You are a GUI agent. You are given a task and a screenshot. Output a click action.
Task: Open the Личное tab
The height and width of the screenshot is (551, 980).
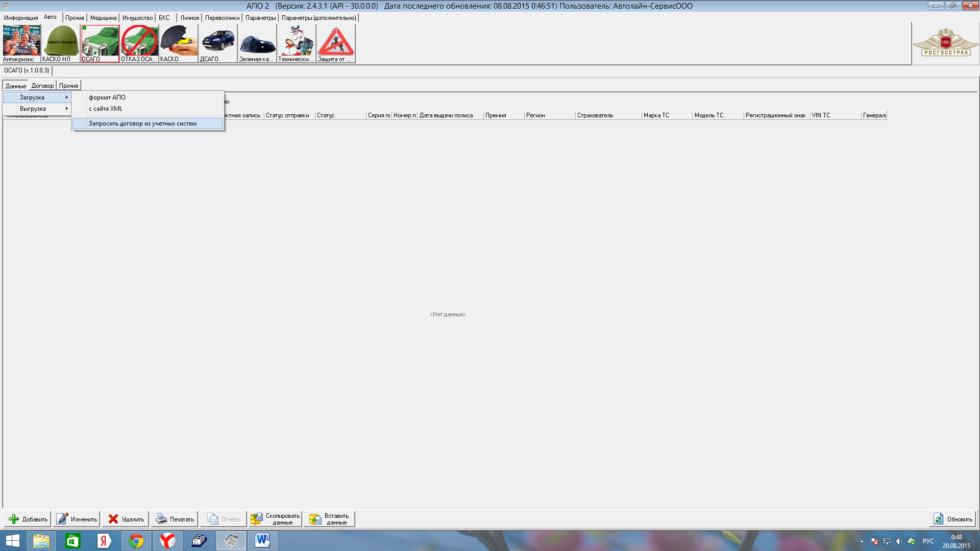click(190, 18)
